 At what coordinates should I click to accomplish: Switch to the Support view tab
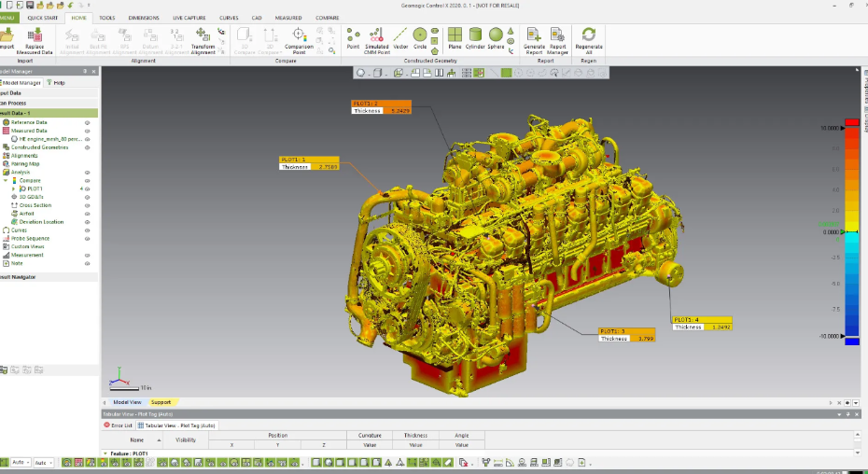click(161, 402)
